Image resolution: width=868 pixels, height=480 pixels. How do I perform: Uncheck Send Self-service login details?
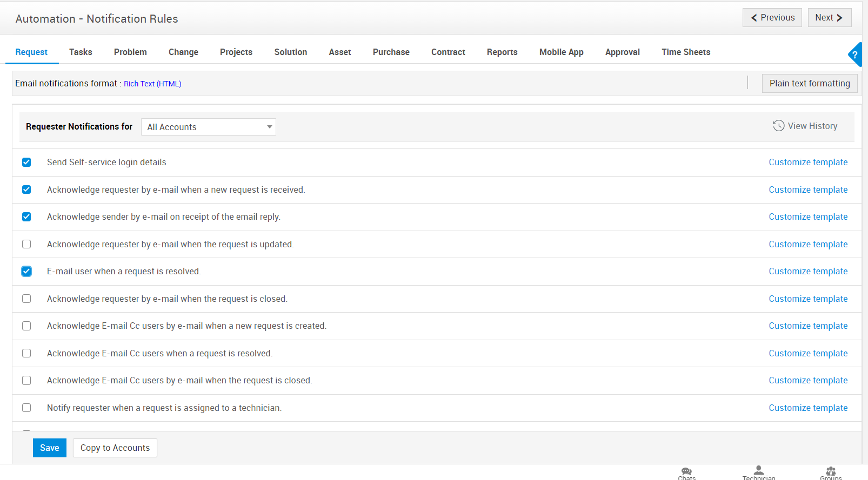(26, 163)
